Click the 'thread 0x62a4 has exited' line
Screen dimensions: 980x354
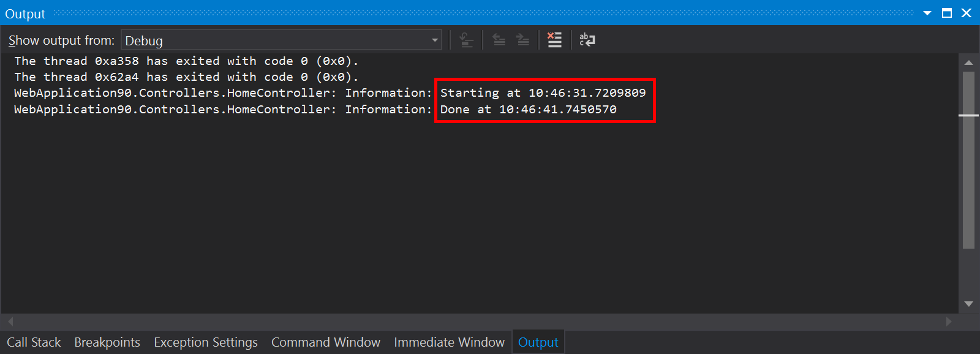[x=186, y=77]
